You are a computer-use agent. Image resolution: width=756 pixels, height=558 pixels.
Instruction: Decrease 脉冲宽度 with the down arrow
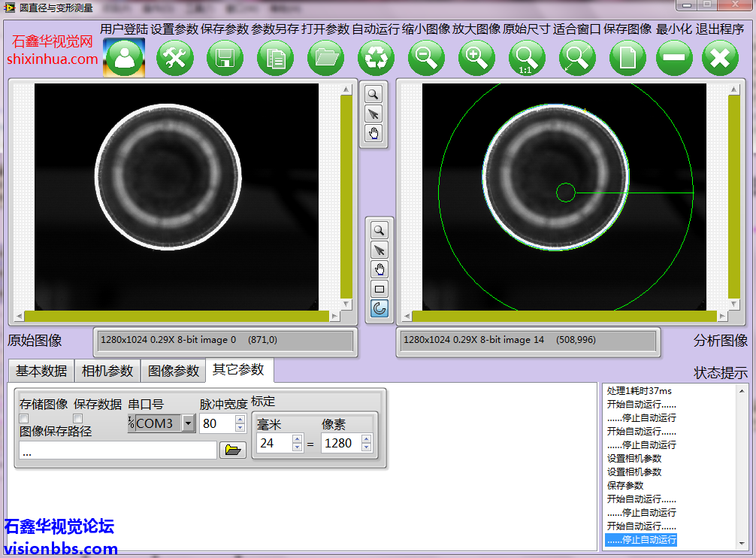pos(240,428)
